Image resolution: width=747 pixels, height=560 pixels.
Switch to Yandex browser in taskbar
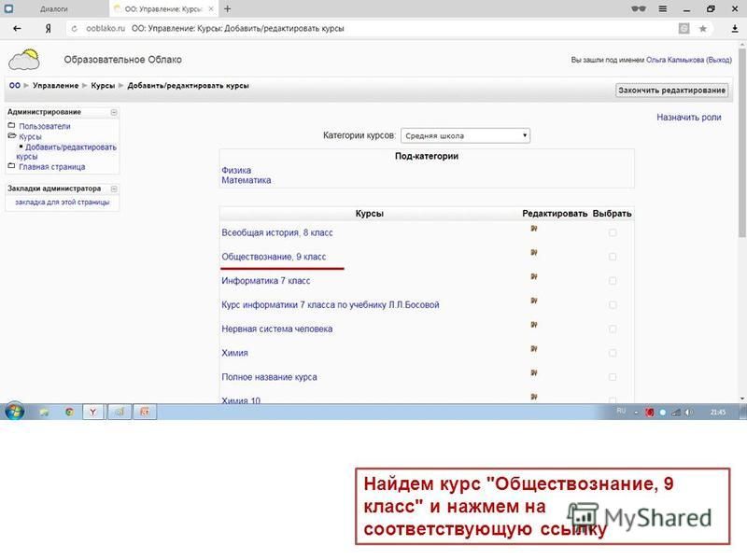(x=93, y=412)
